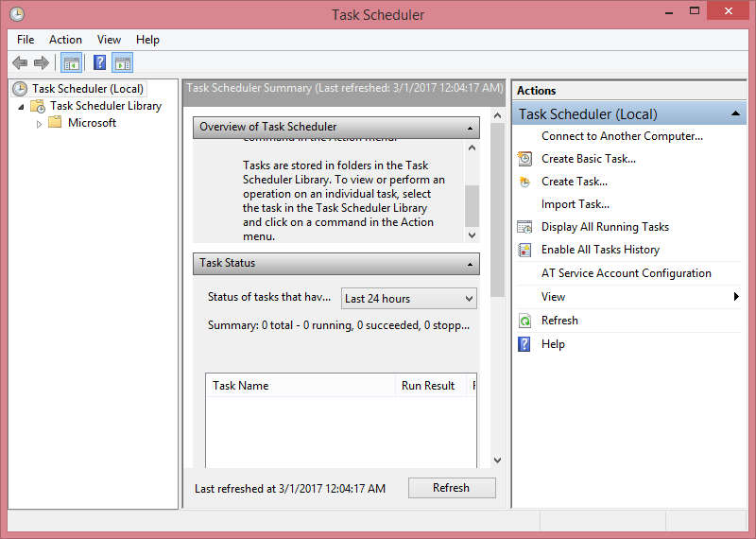Minimize the Task Scheduler window
This screenshot has height=539, width=756.
pyautogui.click(x=669, y=12)
